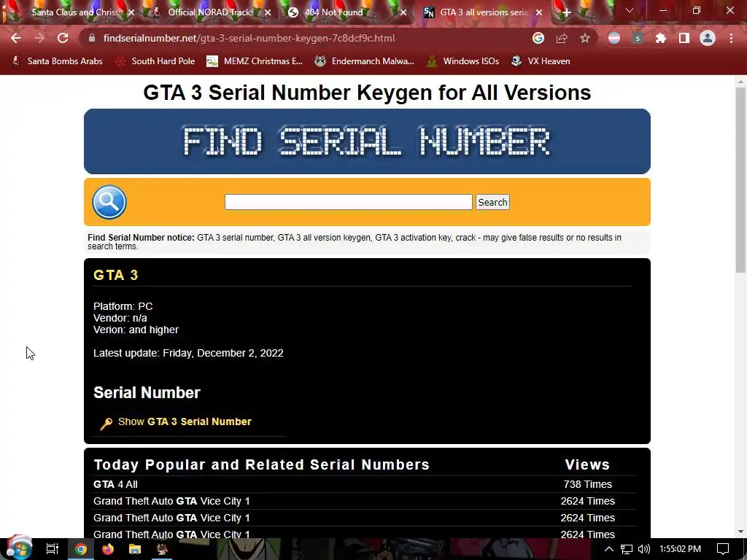Close the Santa Claus tab
Viewport: 747px width, 560px height.
pyautogui.click(x=131, y=13)
